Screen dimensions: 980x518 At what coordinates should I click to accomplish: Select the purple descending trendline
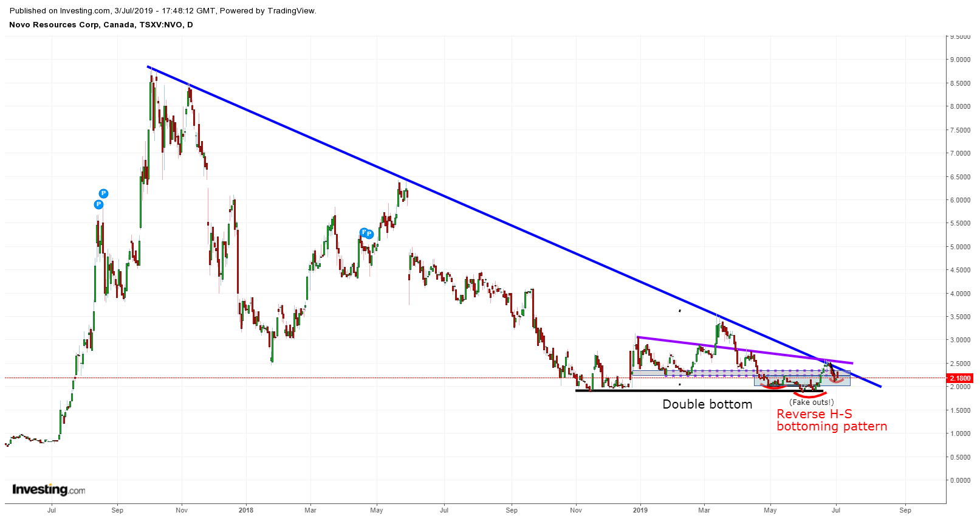[744, 350]
